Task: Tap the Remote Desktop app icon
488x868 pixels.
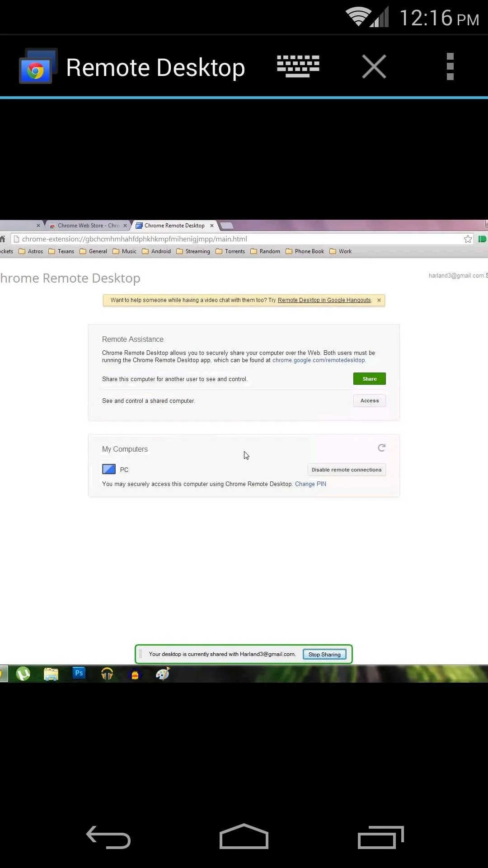Action: click(x=38, y=66)
